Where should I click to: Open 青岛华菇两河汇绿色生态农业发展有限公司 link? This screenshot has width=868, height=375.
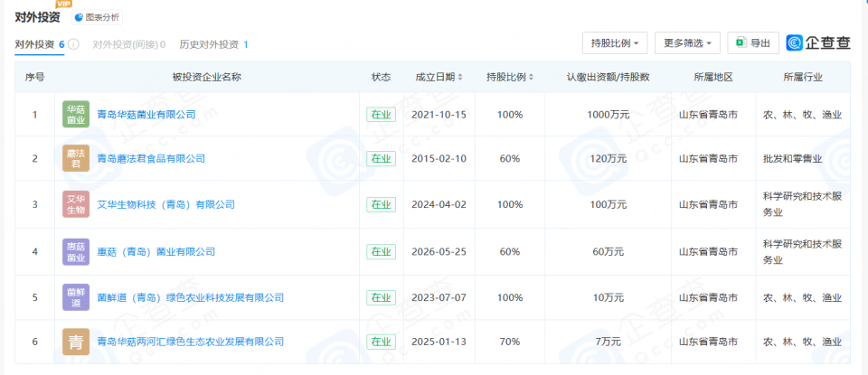click(x=191, y=342)
